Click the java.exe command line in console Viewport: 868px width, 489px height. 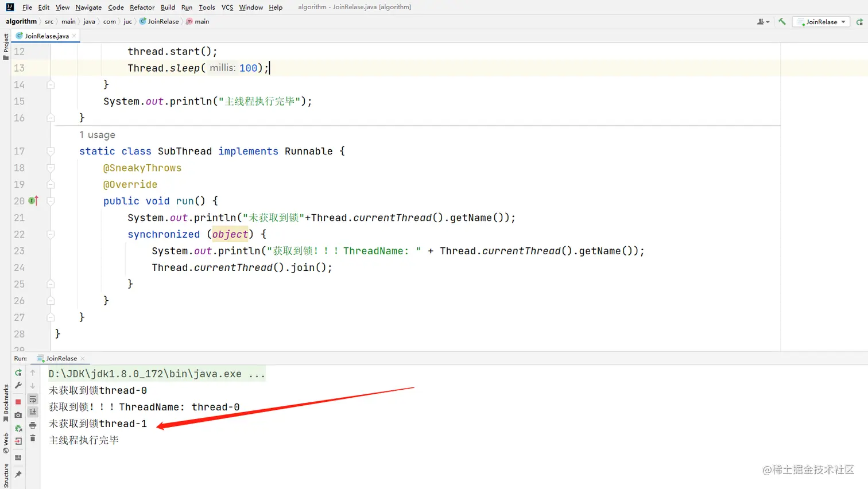(157, 374)
